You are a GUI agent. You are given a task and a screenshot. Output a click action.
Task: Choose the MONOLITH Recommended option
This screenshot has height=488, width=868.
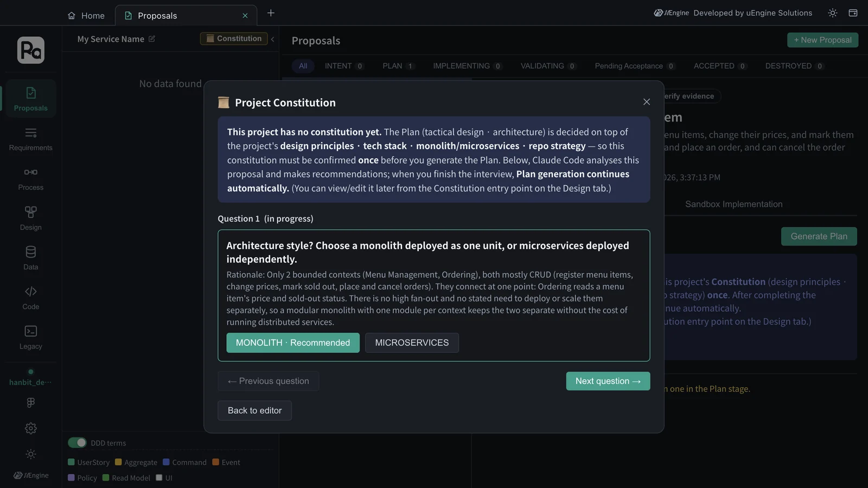(x=293, y=343)
